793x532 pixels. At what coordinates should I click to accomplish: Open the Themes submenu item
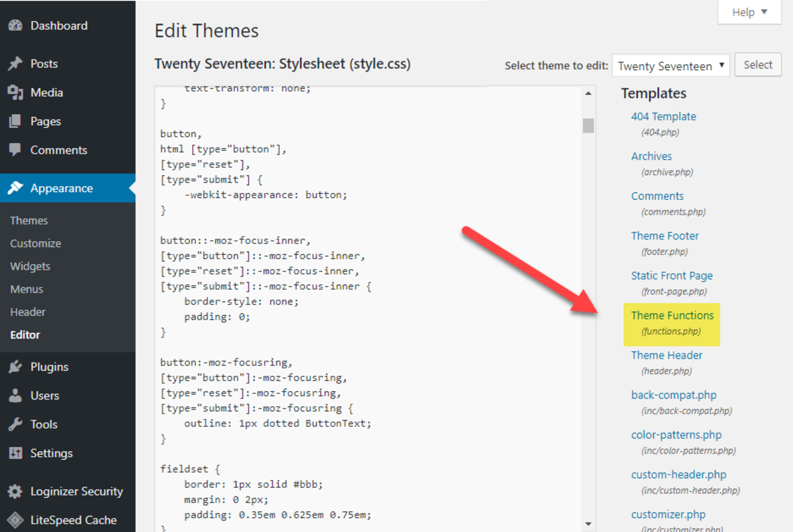29,220
